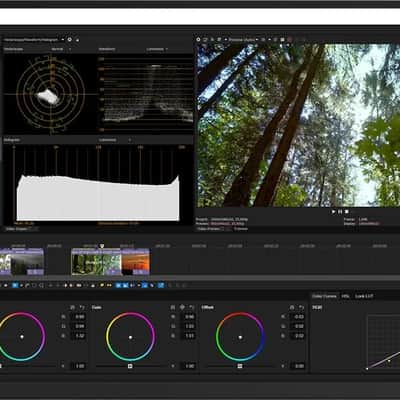Select the sunset clip on the timeline
This screenshot has height=400, width=400.
[x=135, y=262]
